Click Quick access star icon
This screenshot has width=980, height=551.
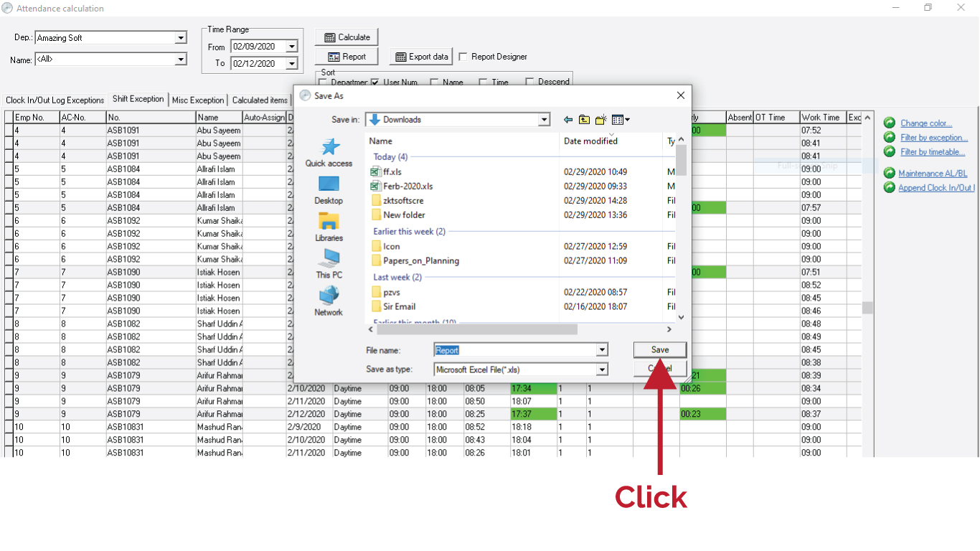[x=329, y=146]
